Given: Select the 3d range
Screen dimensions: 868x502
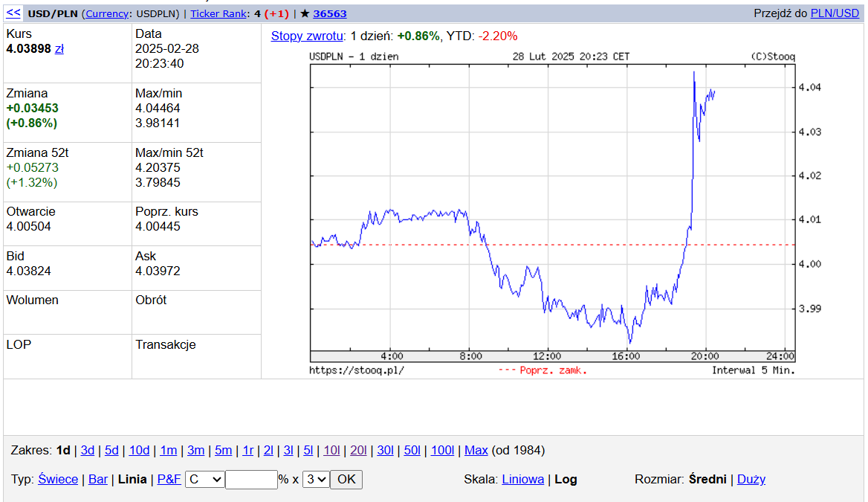Looking at the screenshot, I should point(88,451).
